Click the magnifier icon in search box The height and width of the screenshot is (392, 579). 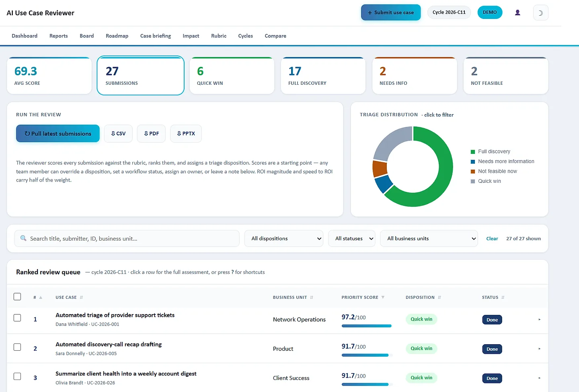pos(23,238)
